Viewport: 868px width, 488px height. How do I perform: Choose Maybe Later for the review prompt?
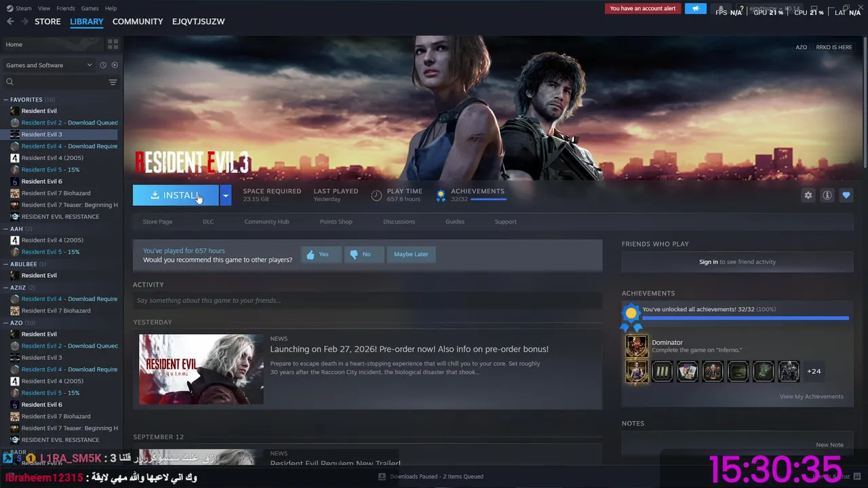point(411,254)
